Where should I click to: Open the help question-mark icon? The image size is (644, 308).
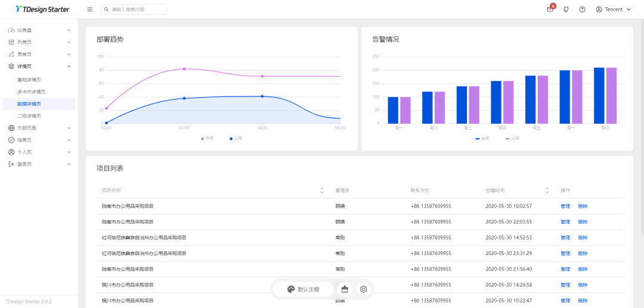582,10
